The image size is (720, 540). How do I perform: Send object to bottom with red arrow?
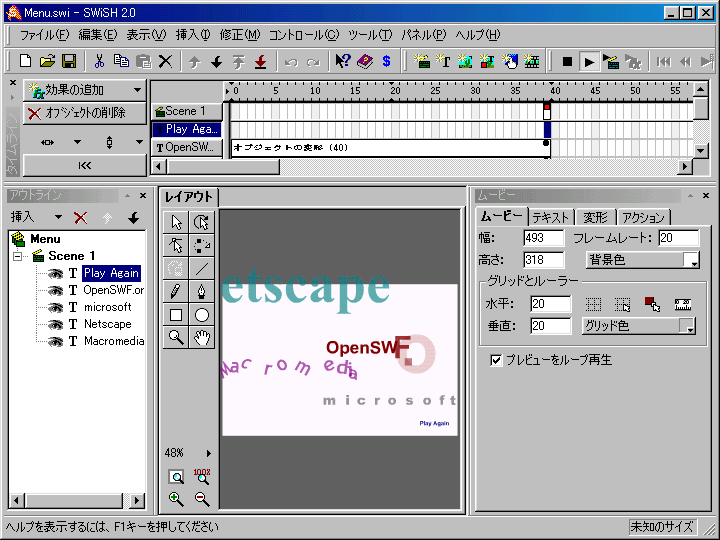(x=261, y=62)
